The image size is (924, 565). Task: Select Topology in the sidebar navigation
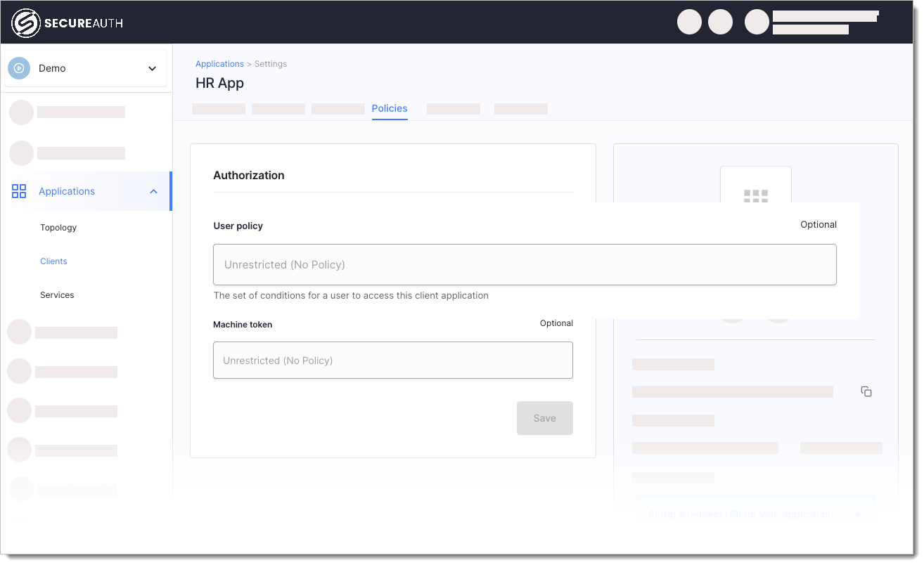coord(58,227)
